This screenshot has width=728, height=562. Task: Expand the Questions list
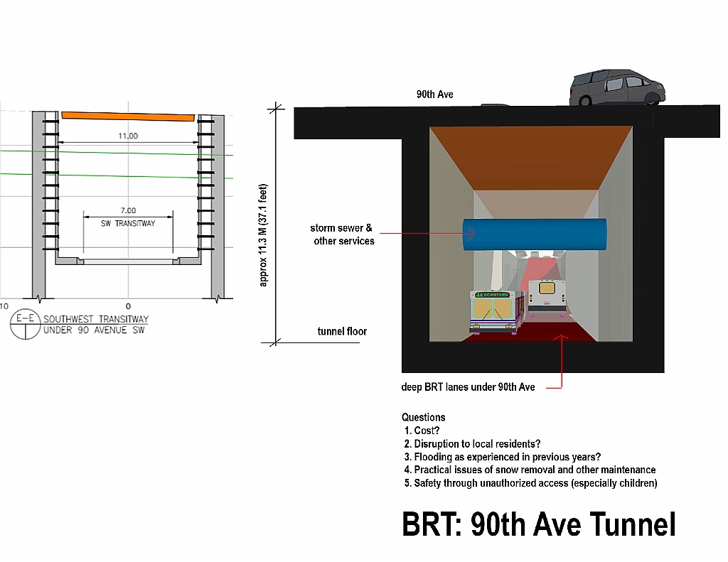423,417
